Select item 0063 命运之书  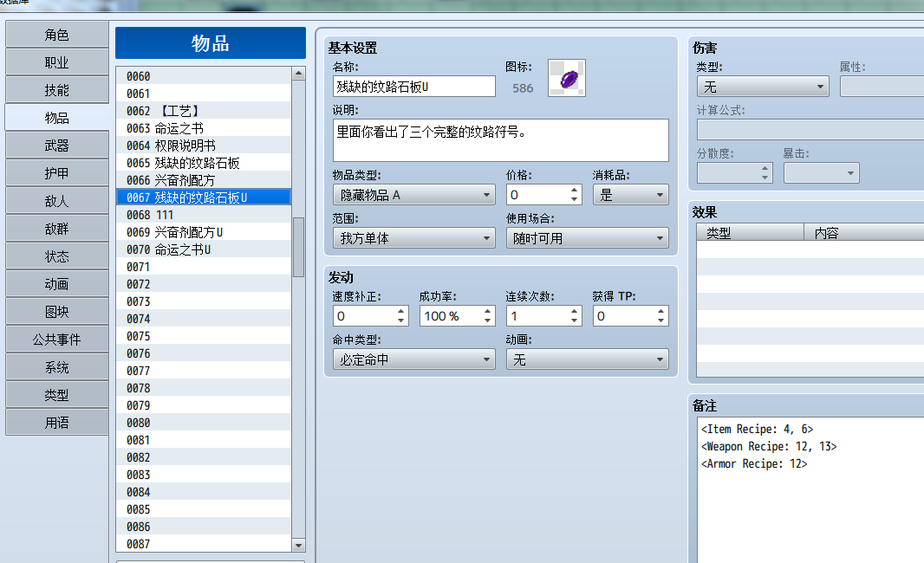(x=204, y=128)
